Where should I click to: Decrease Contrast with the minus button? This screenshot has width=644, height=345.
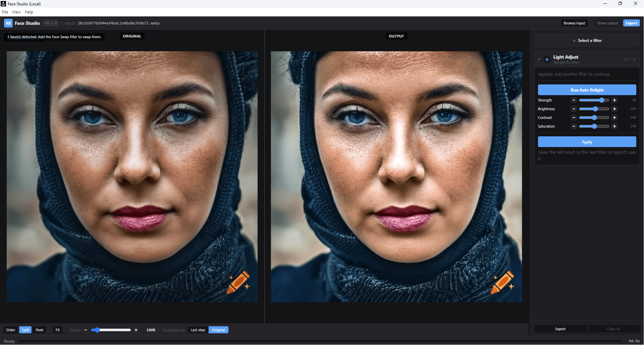[x=574, y=118]
